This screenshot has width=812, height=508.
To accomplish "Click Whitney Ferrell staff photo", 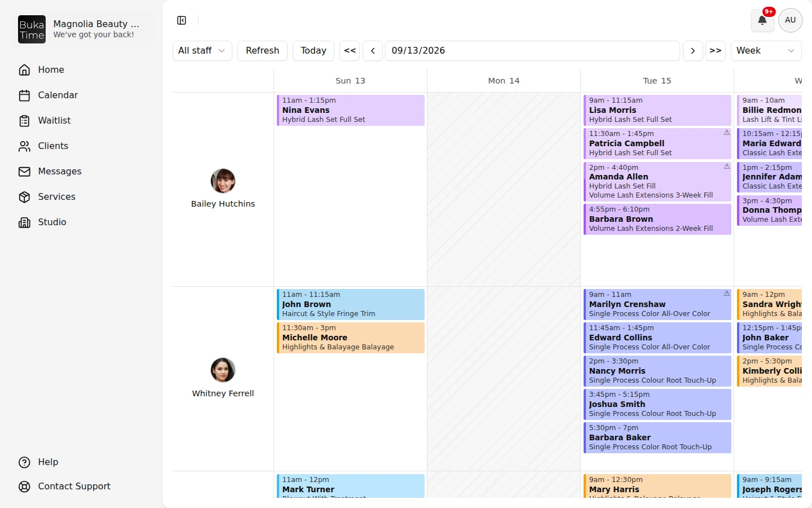I will 223,370.
